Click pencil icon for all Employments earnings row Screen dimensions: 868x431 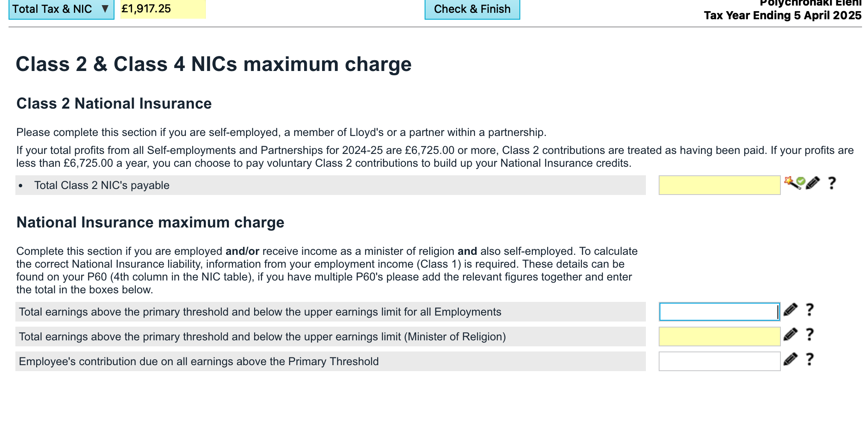(x=790, y=310)
